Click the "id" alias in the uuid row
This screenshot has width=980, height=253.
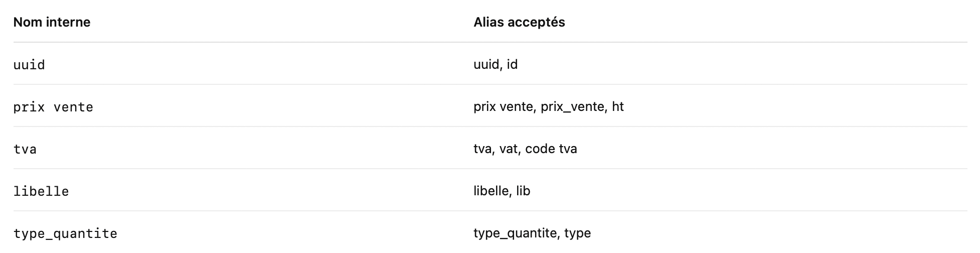point(512,64)
